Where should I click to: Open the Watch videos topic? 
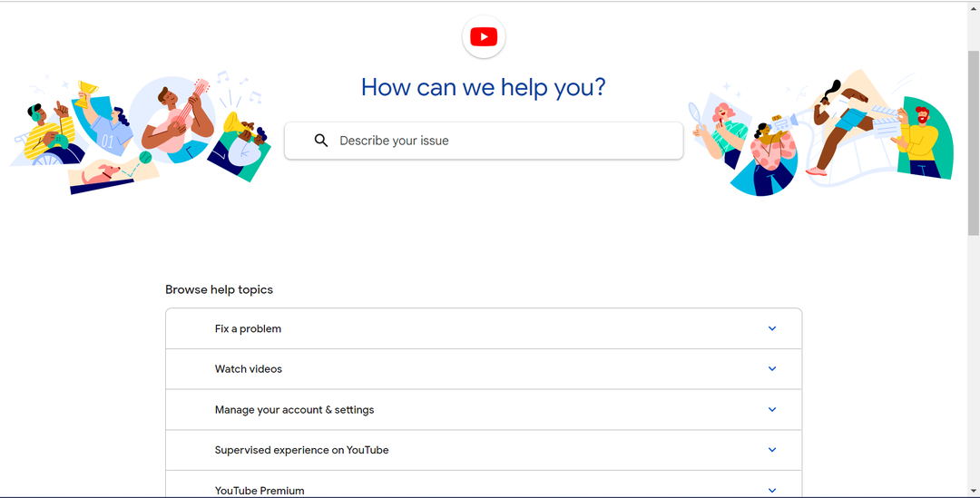[484, 369]
